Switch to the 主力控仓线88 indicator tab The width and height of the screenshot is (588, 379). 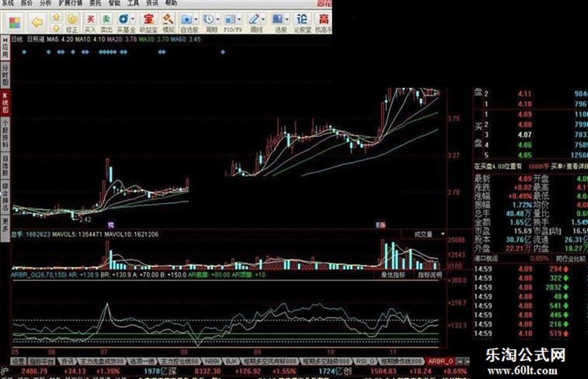[179, 361]
